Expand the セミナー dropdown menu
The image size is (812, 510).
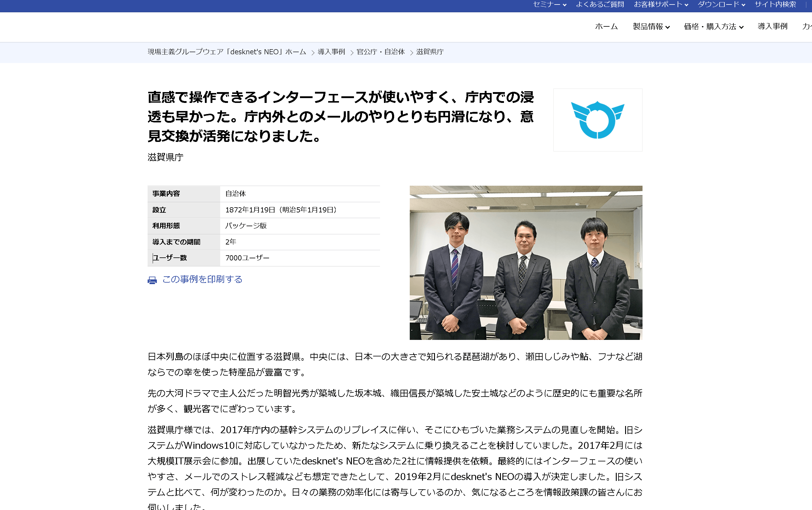pyautogui.click(x=550, y=4)
